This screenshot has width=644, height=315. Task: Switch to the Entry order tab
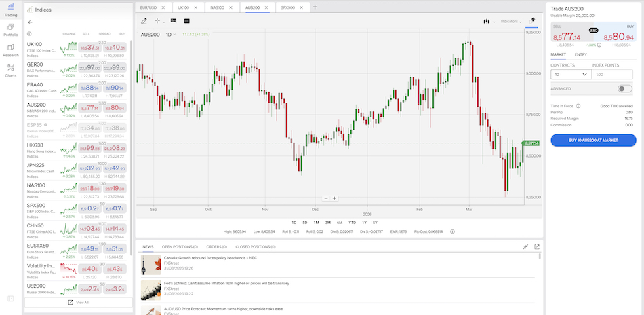pyautogui.click(x=580, y=54)
